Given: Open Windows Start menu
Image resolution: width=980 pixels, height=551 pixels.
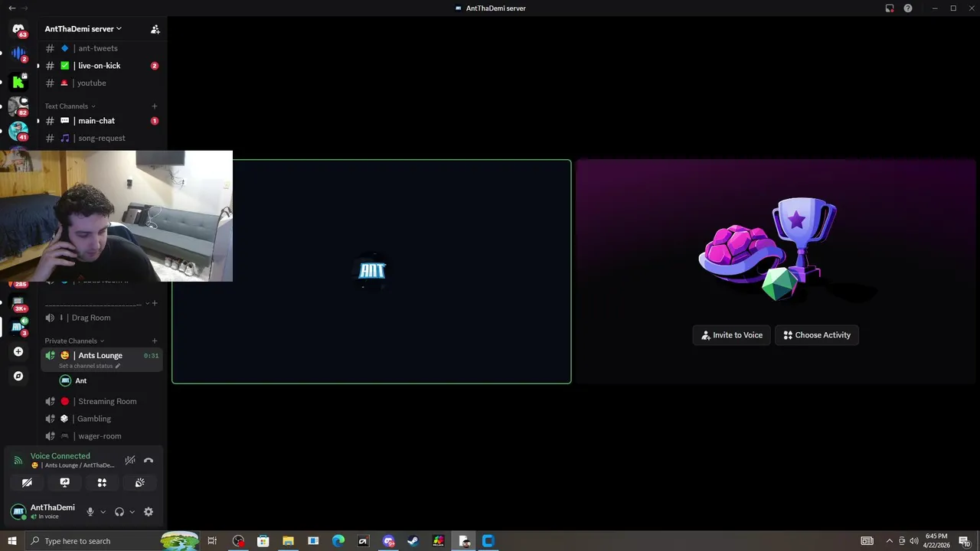Looking at the screenshot, I should (x=11, y=541).
